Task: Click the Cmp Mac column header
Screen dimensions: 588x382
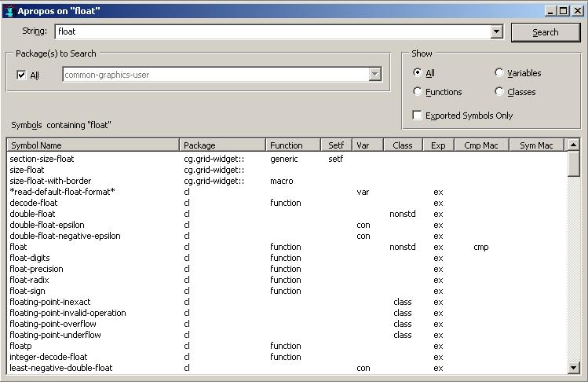Action: pos(480,145)
